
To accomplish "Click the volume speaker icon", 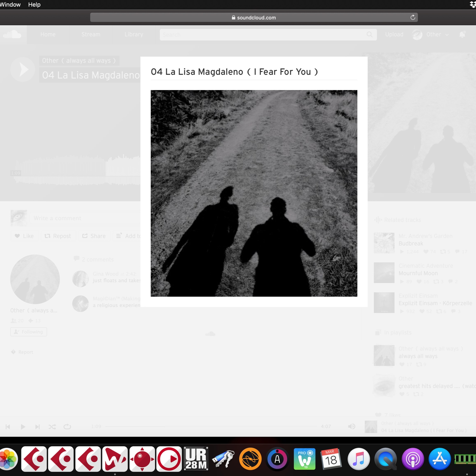I will point(351,426).
